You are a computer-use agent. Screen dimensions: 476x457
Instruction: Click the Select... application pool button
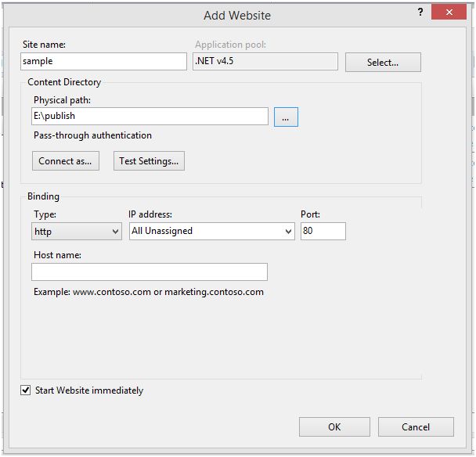(383, 63)
